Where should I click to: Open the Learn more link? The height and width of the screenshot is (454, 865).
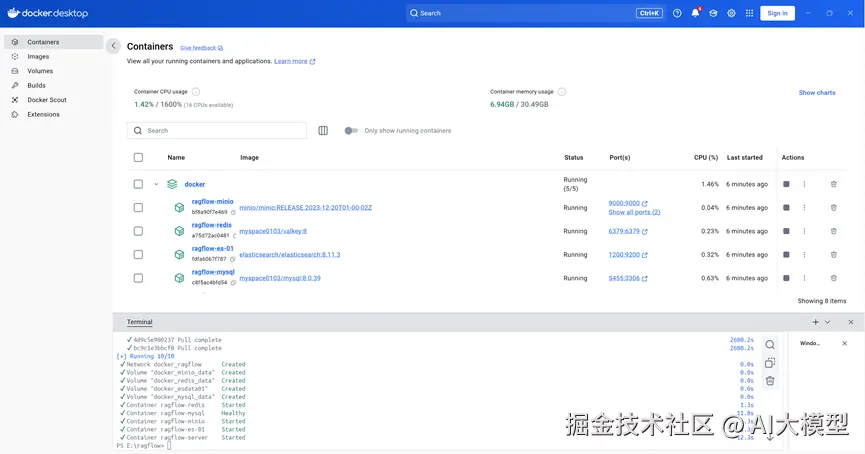295,61
